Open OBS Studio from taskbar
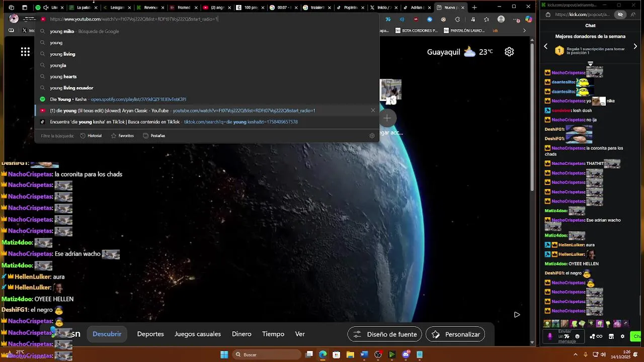644x362 pixels. coord(378,354)
